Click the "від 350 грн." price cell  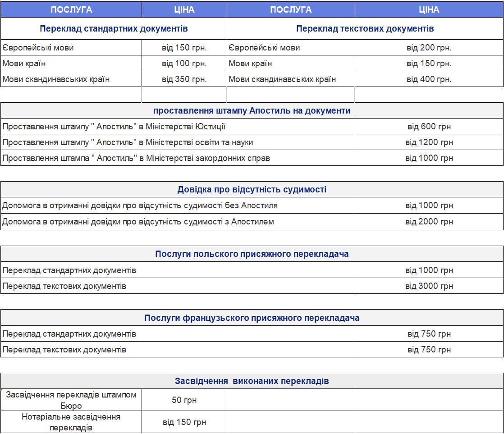pyautogui.click(x=184, y=79)
